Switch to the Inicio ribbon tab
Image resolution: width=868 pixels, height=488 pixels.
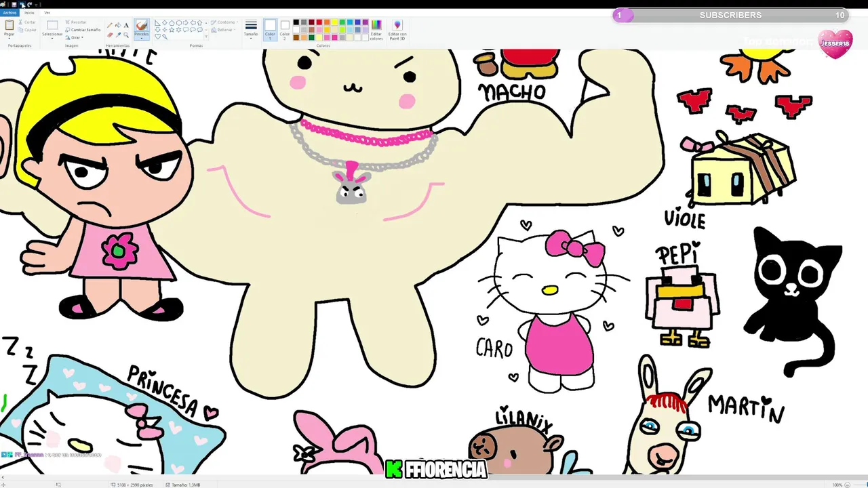(x=29, y=13)
